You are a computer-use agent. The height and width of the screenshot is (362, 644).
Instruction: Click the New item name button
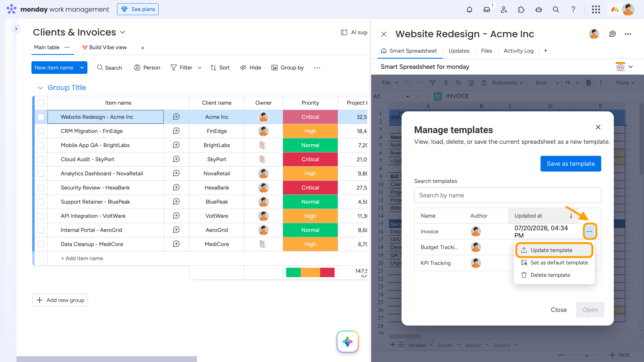54,68
